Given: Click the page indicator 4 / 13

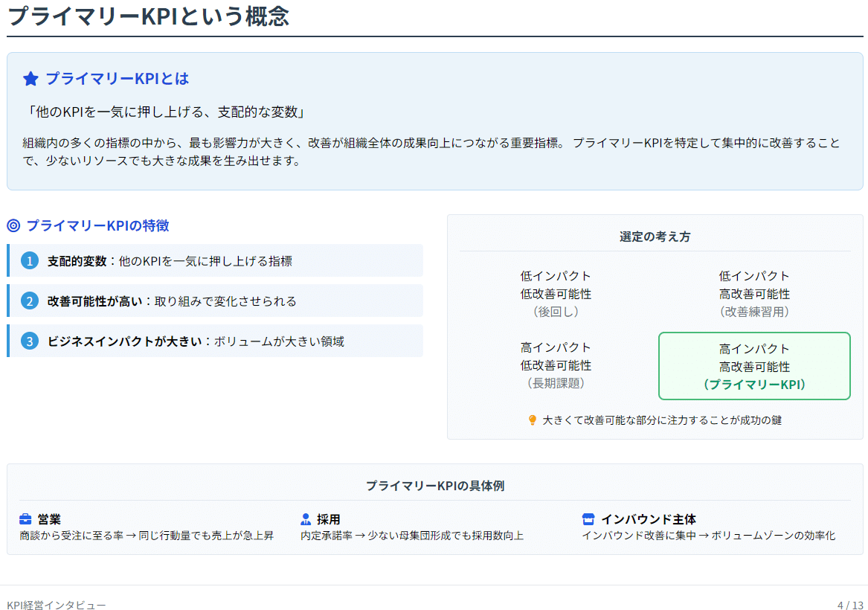Looking at the screenshot, I should 850,605.
